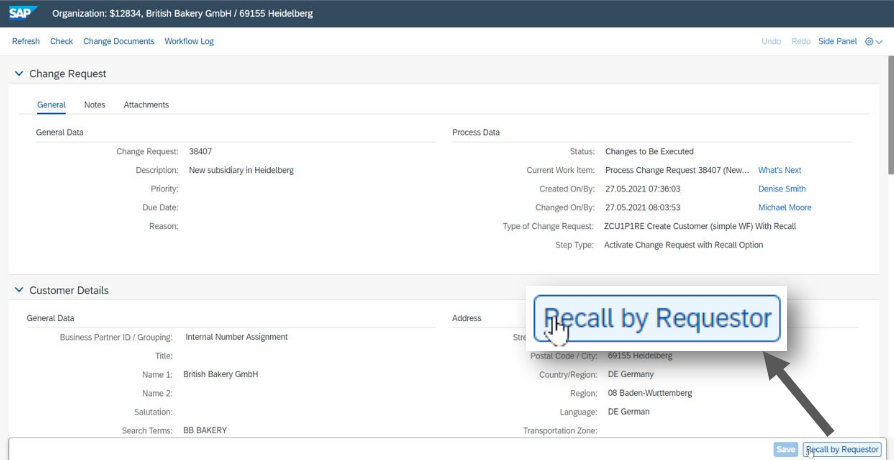Click the Salutation field label
The image size is (894, 460).
153,412
